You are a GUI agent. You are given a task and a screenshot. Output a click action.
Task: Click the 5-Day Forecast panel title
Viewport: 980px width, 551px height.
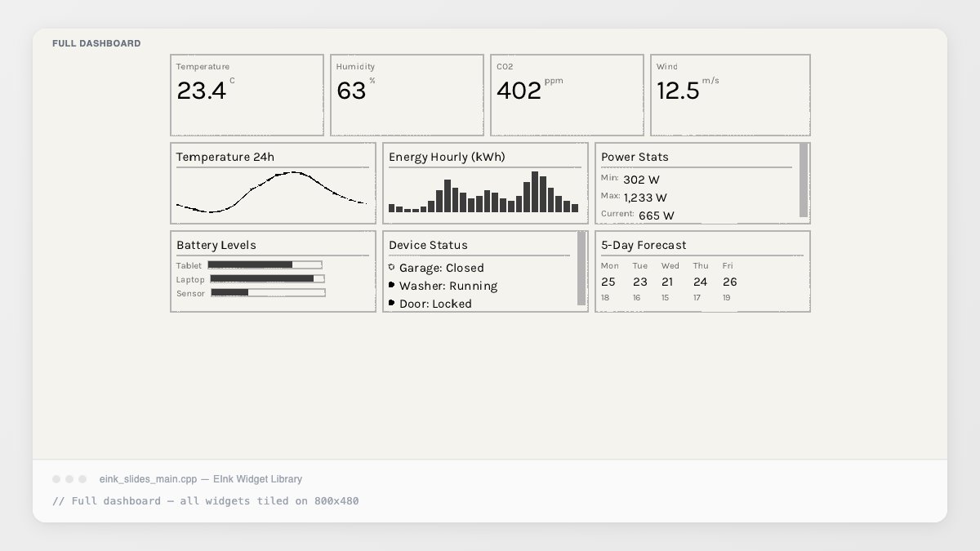(644, 245)
